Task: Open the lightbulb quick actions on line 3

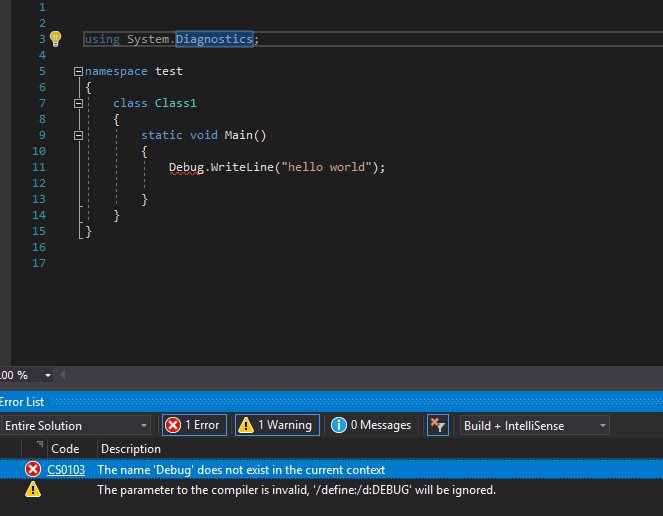Action: pos(55,39)
